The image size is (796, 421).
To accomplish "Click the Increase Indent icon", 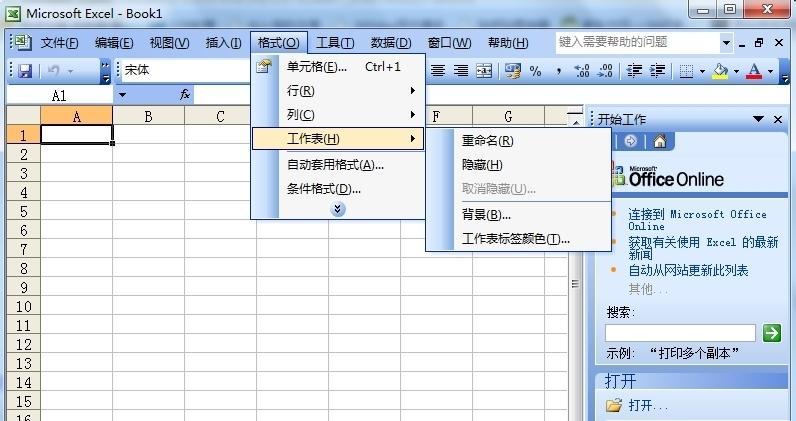I will (x=657, y=71).
